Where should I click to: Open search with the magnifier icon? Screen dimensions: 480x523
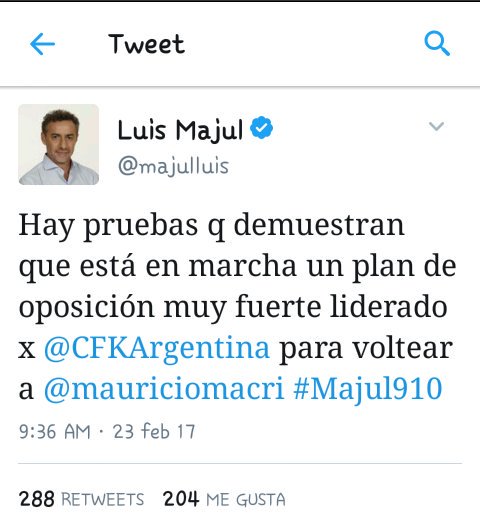[437, 43]
